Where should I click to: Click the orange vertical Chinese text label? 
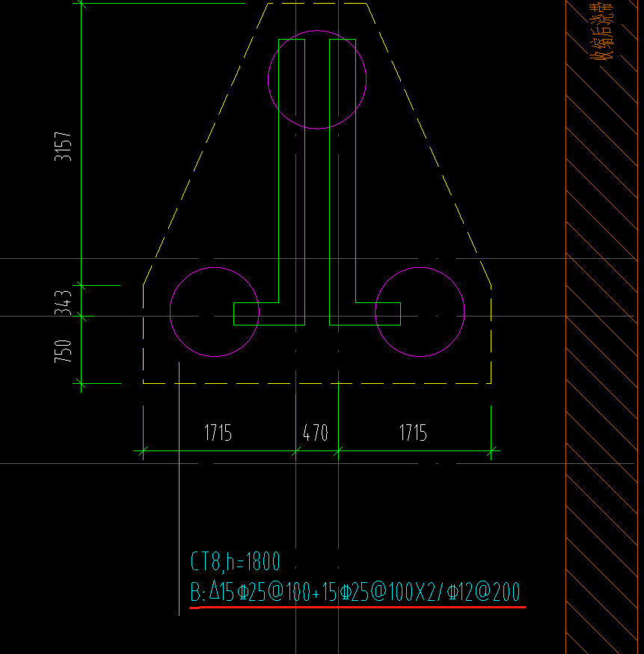click(x=601, y=31)
